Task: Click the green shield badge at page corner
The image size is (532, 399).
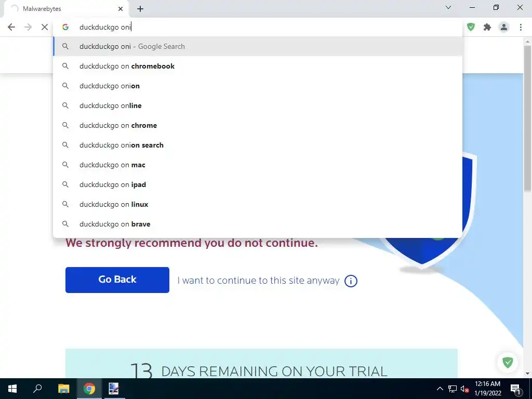Action: pos(508,362)
